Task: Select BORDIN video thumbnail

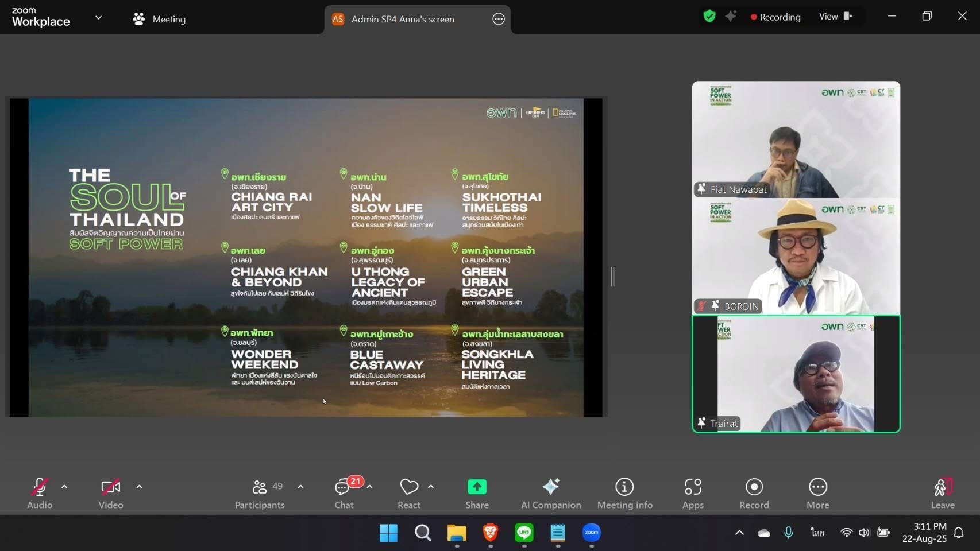Action: click(x=796, y=257)
